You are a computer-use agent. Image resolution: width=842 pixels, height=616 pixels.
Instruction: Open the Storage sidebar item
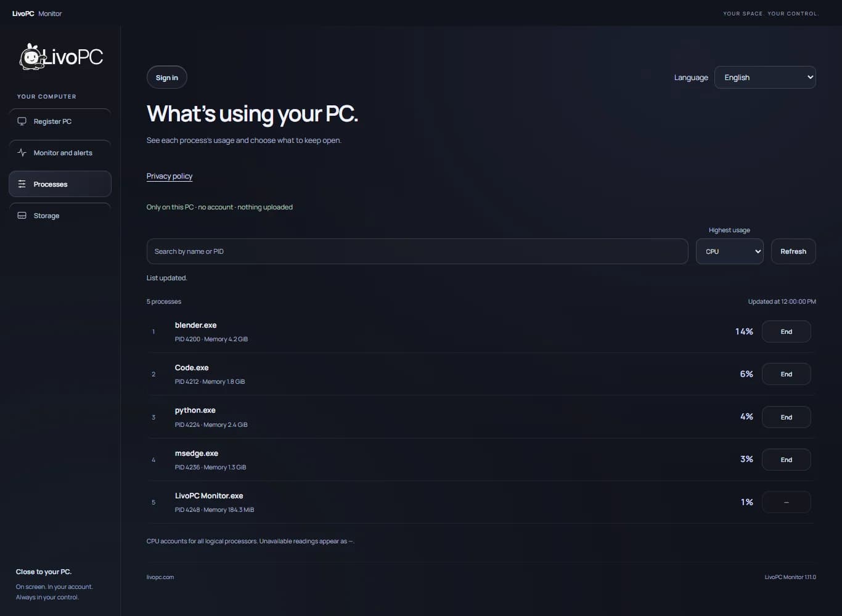pos(60,216)
